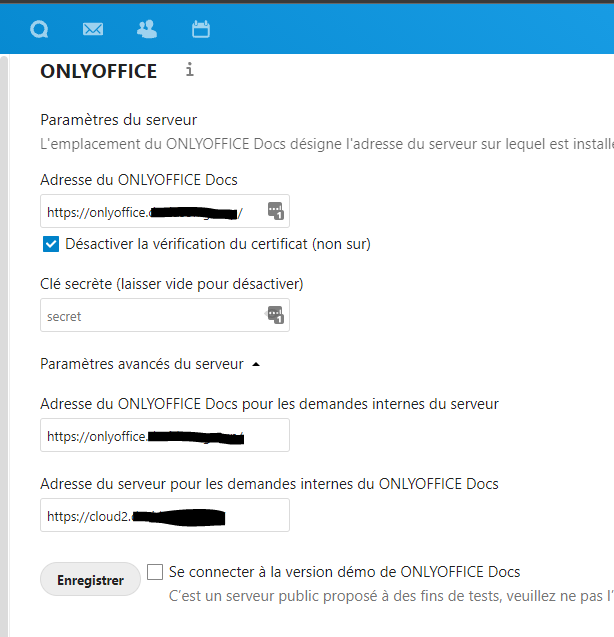Click label Désactiver la vérification du certificat (non sur)
Image resolution: width=614 pixels, height=637 pixels.
click(x=218, y=244)
